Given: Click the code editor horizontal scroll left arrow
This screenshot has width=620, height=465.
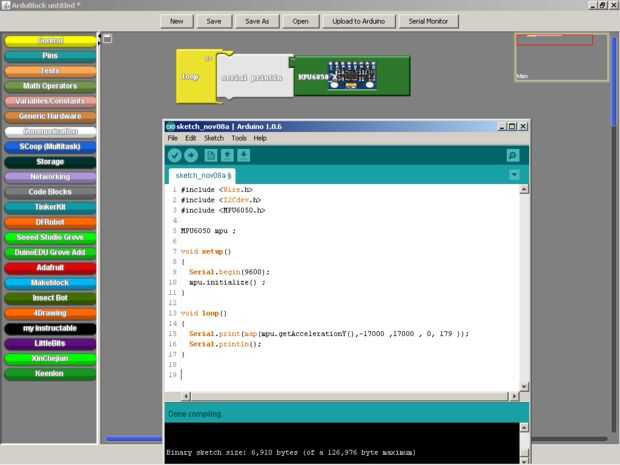Looking at the screenshot, I should (186, 396).
